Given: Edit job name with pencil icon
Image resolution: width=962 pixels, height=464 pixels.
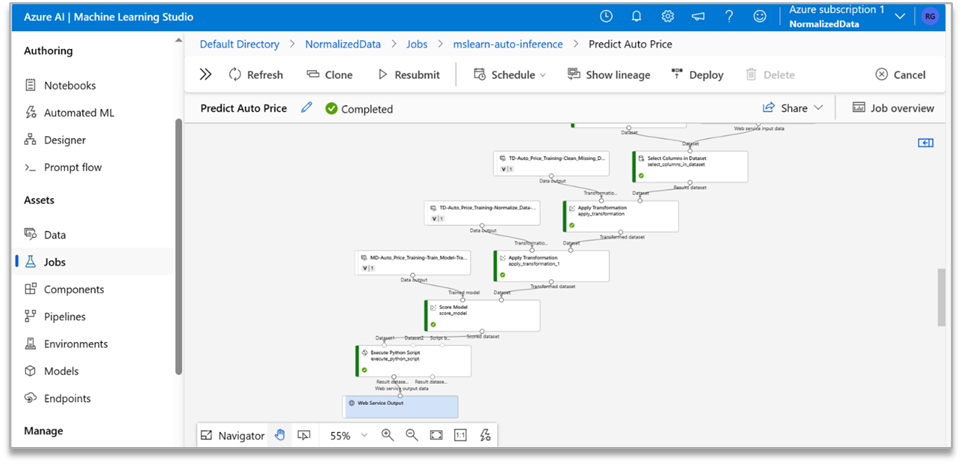Looking at the screenshot, I should (x=307, y=108).
